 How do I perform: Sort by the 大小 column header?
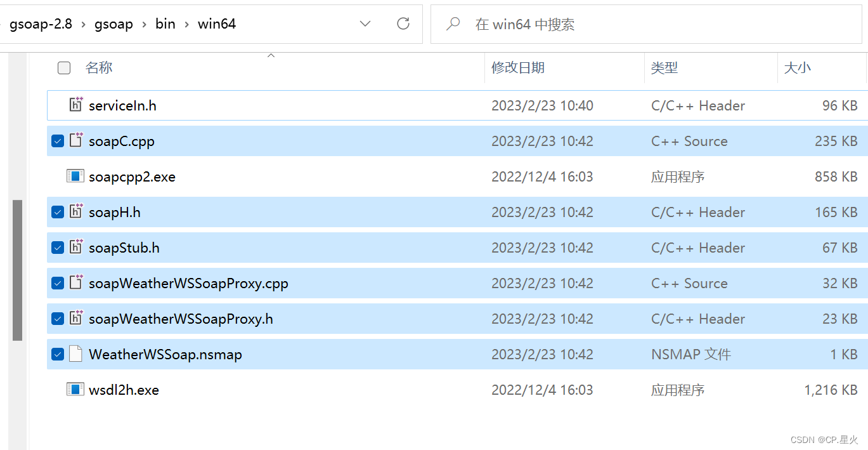click(x=798, y=67)
